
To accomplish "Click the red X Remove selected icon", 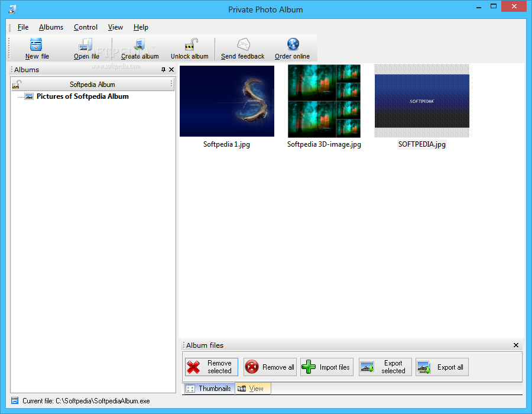I will click(x=193, y=367).
